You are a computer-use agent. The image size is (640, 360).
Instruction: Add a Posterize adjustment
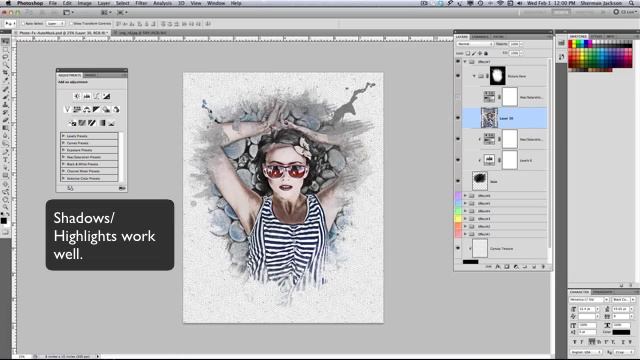(82, 123)
